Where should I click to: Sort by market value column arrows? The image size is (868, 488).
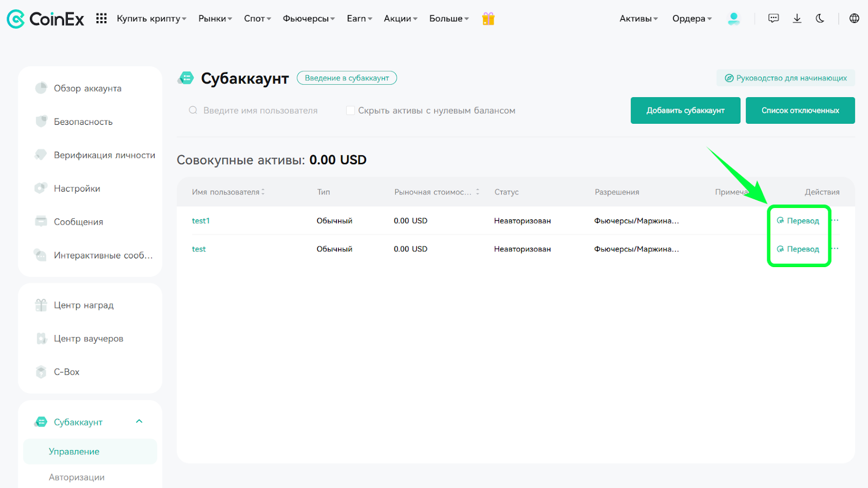(478, 192)
